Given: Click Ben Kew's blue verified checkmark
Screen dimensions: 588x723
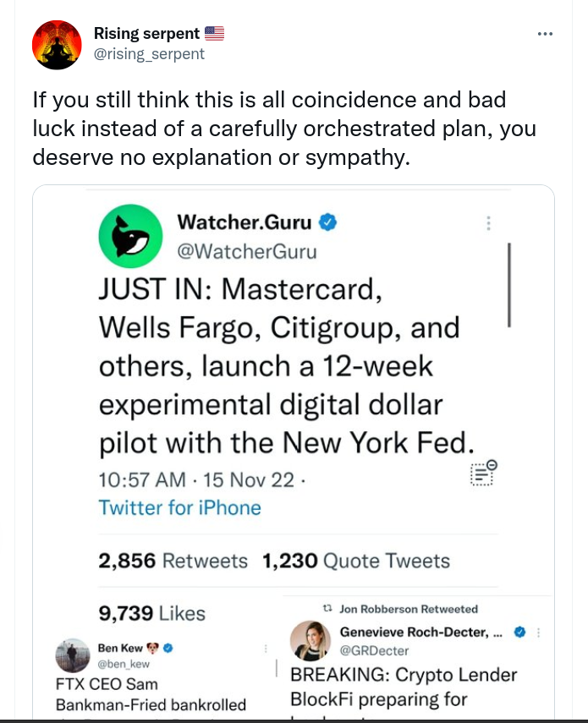Looking at the screenshot, I should [x=168, y=648].
